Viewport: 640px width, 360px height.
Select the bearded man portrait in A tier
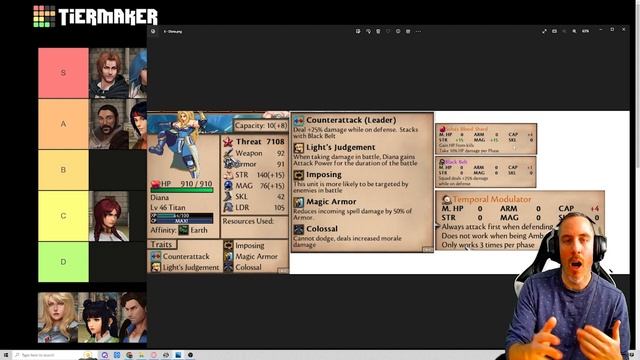[109, 124]
